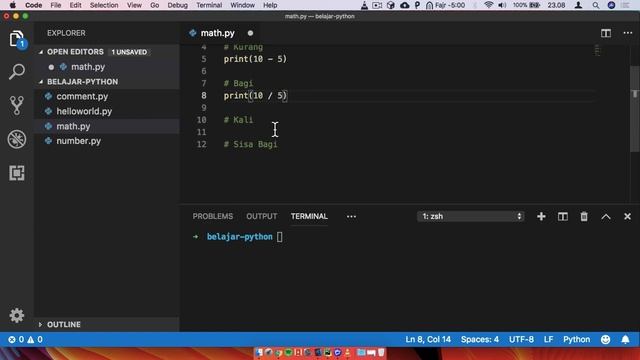Split the terminal pane
Viewport: 640px width, 360px height.
tap(563, 216)
